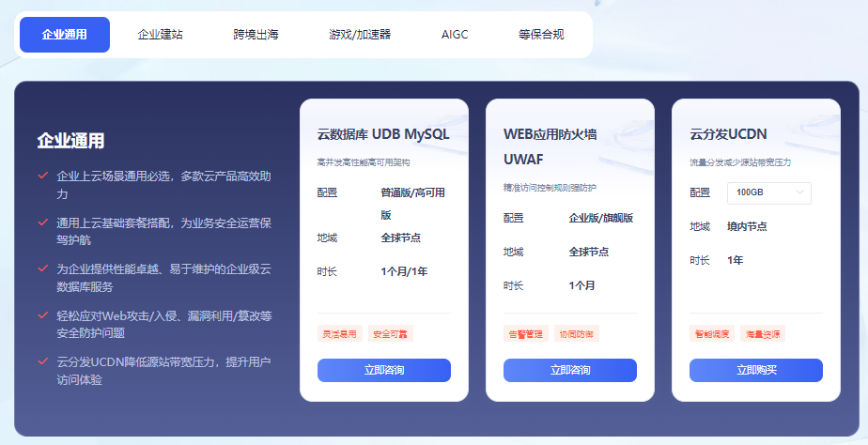
Task: Click the checkmark beside 云分发UCDN降低源站带宽压力
Action: coord(42,361)
